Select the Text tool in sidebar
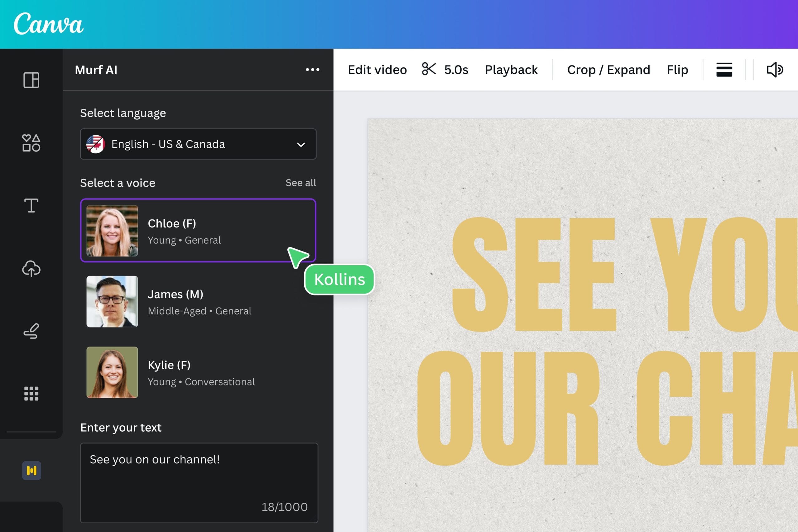This screenshot has width=798, height=532. coord(31,206)
